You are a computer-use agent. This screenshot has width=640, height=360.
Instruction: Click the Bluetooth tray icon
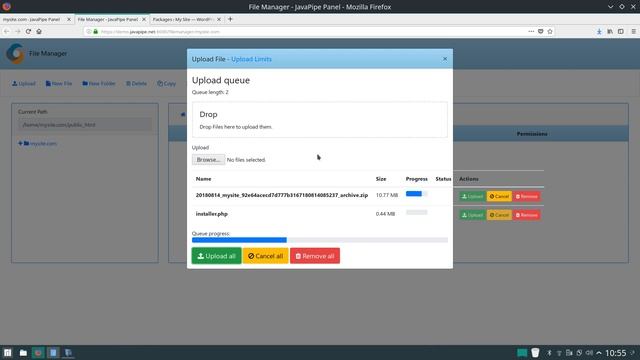coord(549,353)
